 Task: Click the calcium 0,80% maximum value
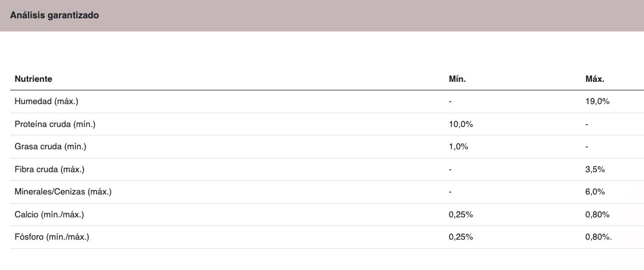pyautogui.click(x=597, y=215)
